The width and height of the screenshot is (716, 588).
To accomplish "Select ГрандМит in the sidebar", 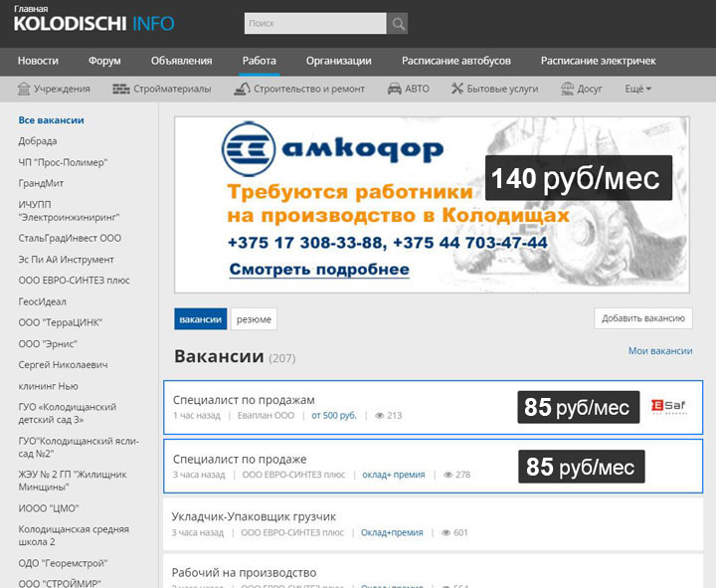I will [41, 183].
